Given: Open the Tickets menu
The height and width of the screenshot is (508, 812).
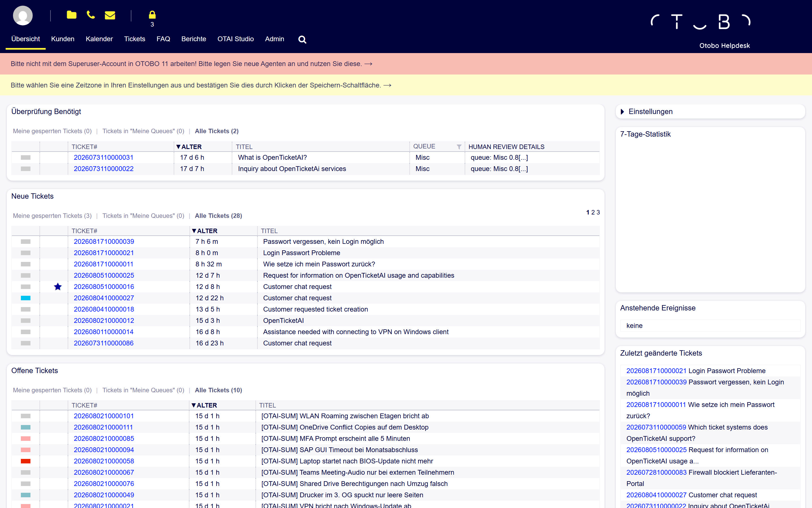Looking at the screenshot, I should [x=134, y=39].
